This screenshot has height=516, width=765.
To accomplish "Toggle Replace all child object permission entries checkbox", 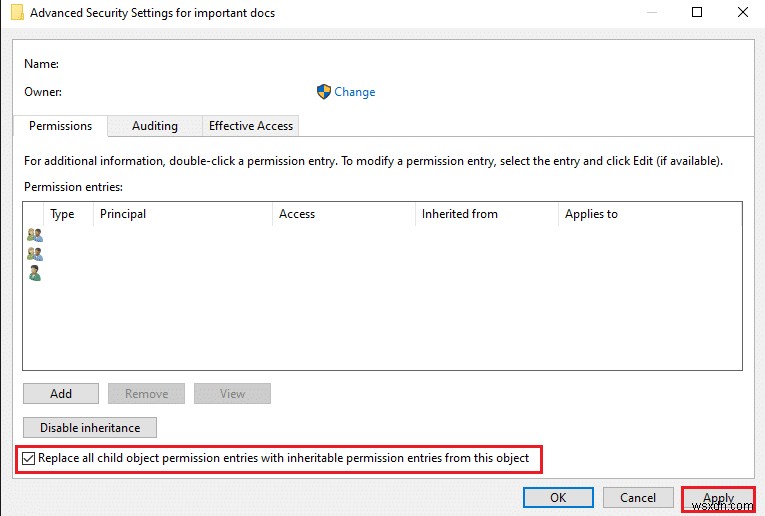I will (x=29, y=458).
